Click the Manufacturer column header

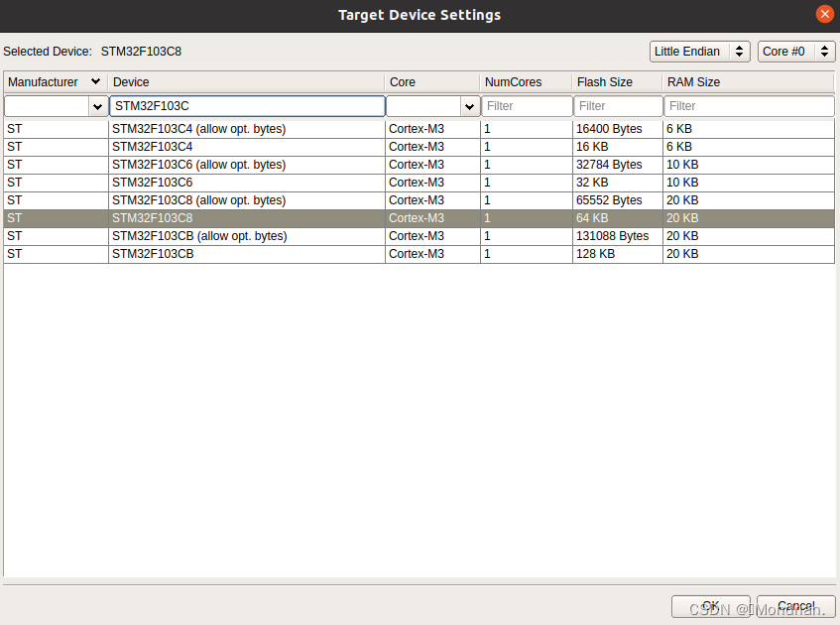tap(56, 82)
